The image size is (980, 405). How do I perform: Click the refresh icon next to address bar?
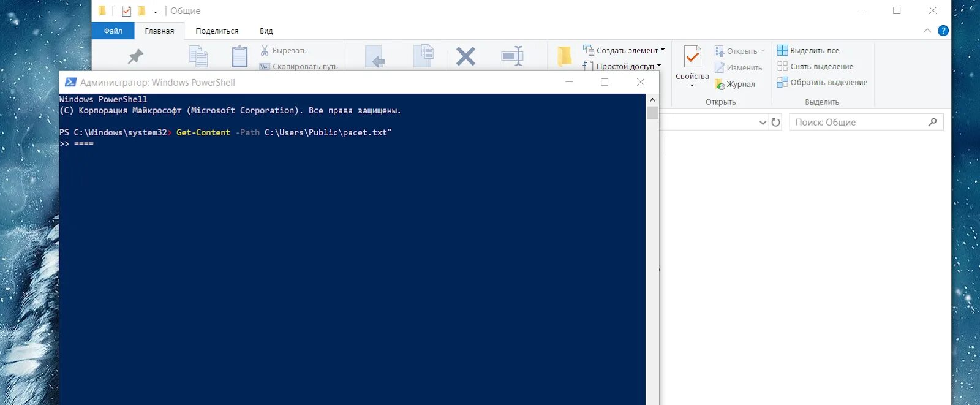click(776, 122)
